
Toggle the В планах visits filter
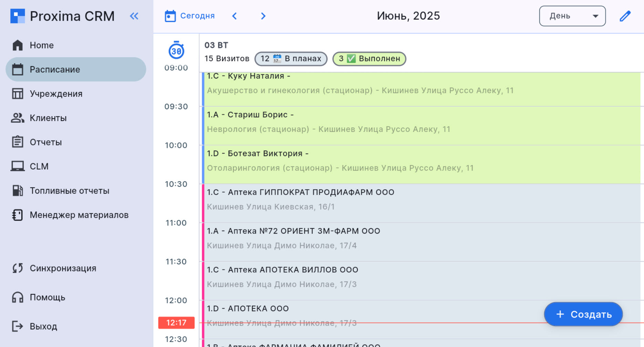291,59
